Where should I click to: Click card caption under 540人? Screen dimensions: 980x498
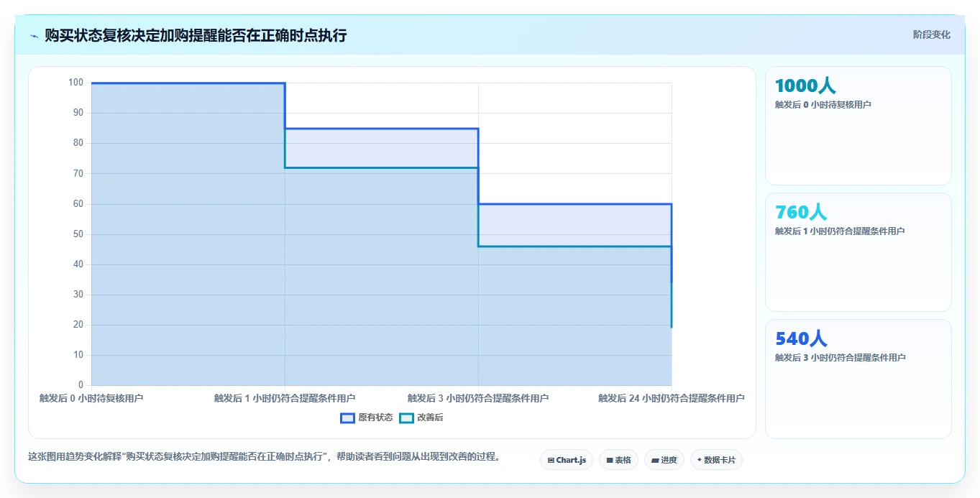pos(840,358)
